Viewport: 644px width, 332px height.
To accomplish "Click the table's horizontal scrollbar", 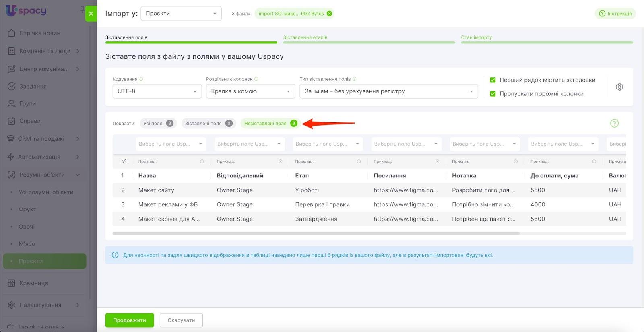I will point(316,233).
